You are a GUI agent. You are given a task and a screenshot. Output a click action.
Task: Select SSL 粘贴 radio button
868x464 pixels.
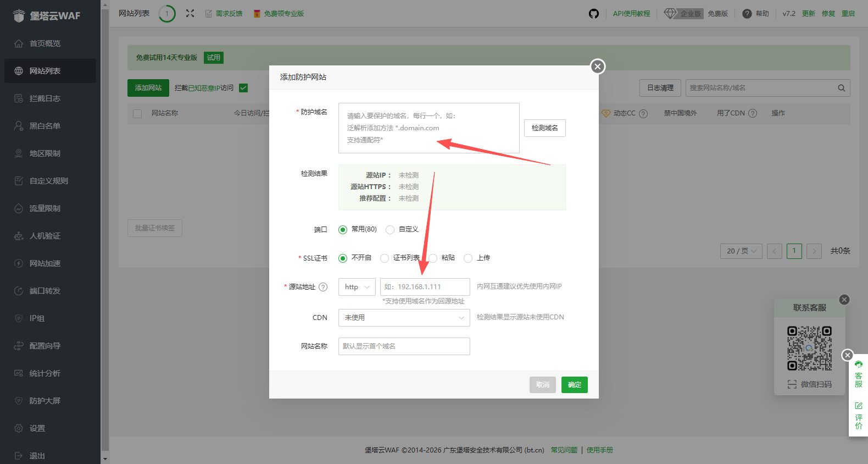coord(433,258)
